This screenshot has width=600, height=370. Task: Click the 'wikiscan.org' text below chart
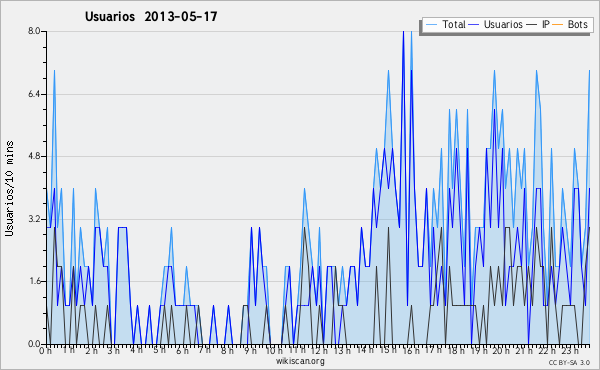click(x=300, y=361)
